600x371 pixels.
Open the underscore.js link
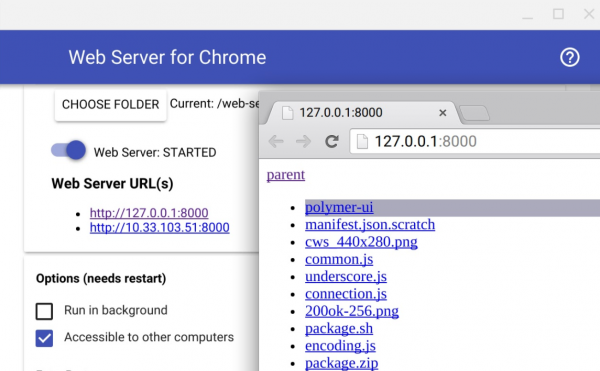coord(346,277)
